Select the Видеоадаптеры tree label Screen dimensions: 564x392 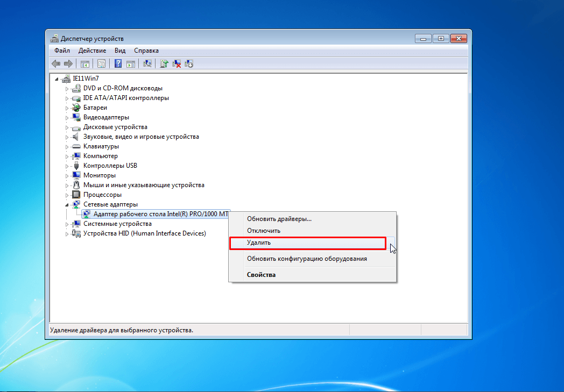point(106,117)
